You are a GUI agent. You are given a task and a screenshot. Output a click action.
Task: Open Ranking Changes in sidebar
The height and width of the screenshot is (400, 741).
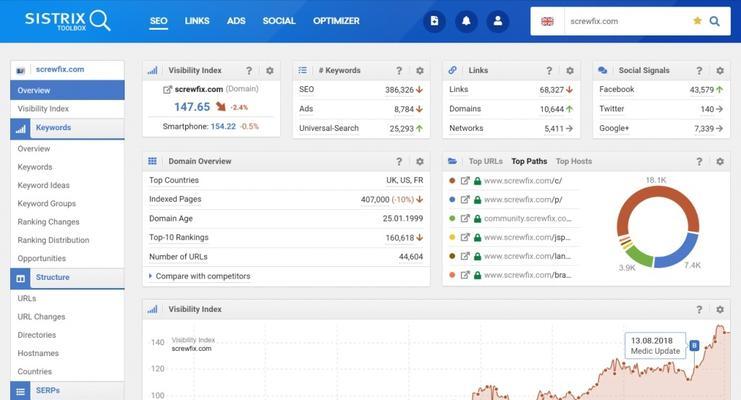[48, 222]
